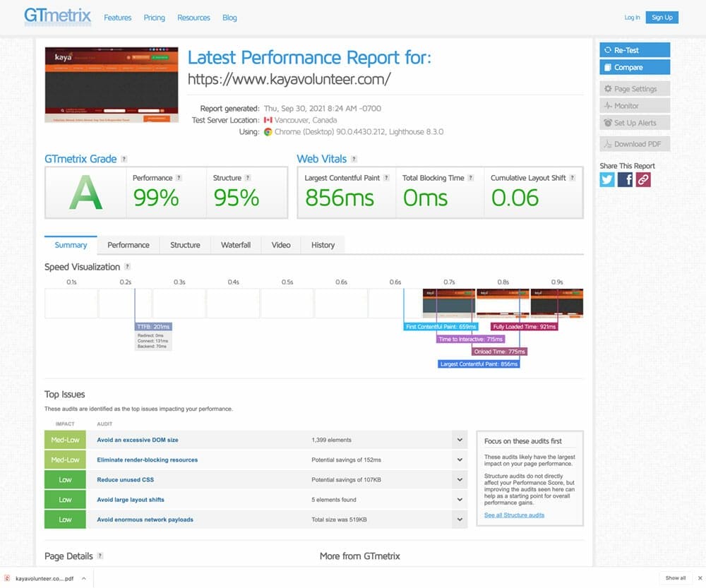706x588 pixels.
Task: Switch to the Waterfall tab
Action: 236,245
